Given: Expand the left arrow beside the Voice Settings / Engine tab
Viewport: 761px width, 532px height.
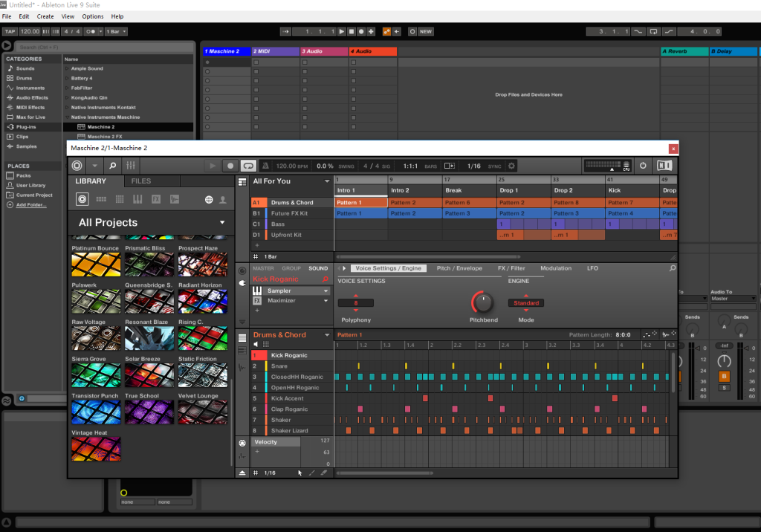Looking at the screenshot, I should (x=340, y=268).
